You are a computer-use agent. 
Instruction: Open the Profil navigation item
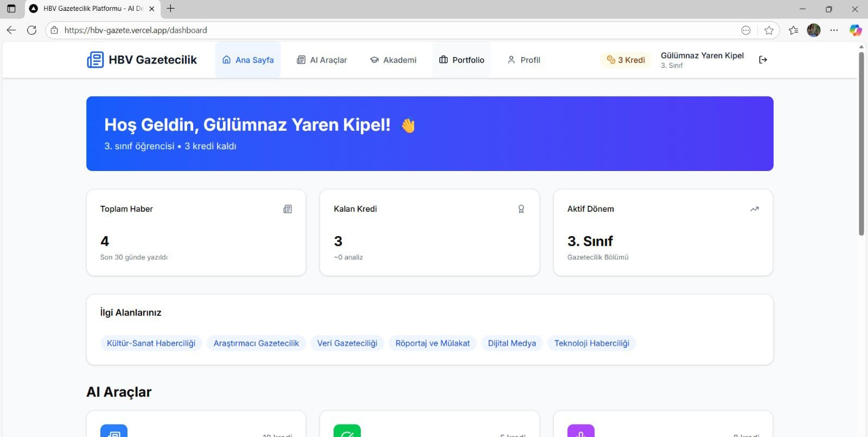pos(524,60)
